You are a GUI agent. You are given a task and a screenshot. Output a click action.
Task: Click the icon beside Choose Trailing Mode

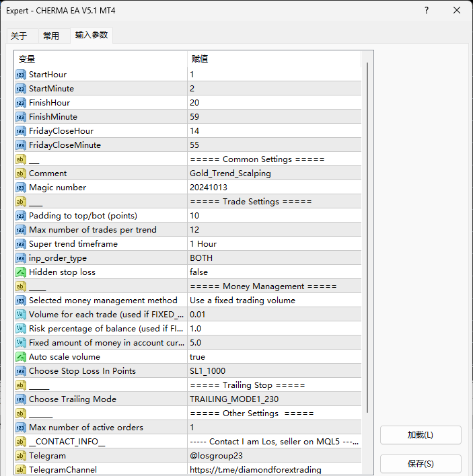[20, 399]
